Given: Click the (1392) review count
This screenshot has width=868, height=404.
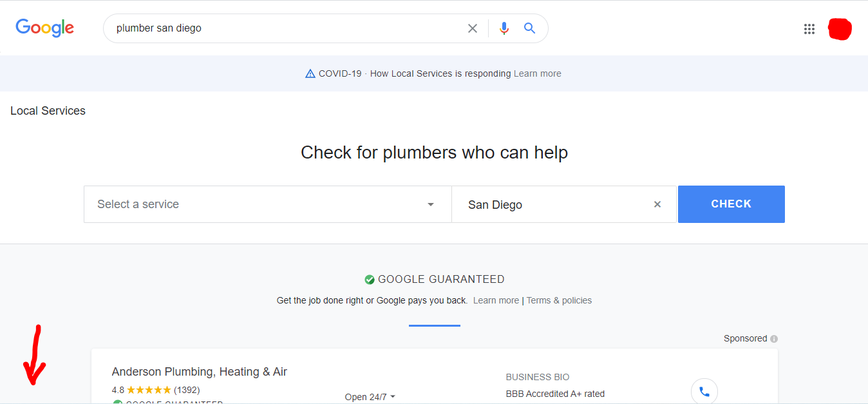Looking at the screenshot, I should tap(187, 390).
